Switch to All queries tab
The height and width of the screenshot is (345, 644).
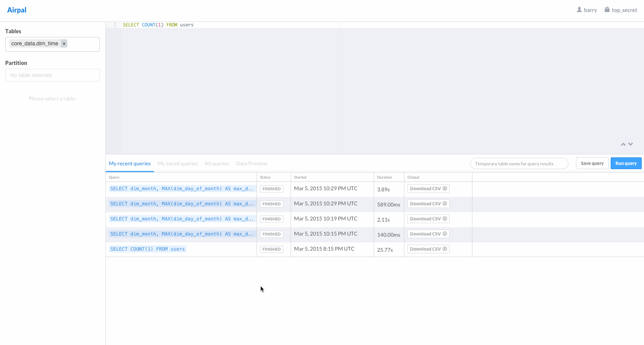[217, 163]
